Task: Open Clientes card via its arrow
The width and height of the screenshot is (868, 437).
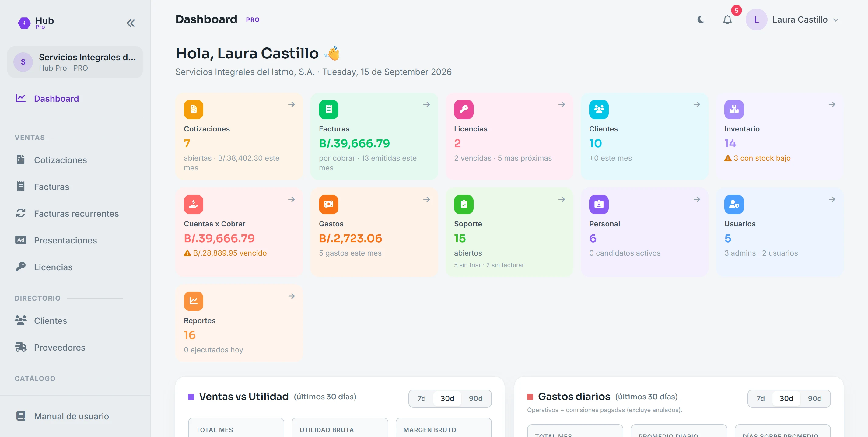Action: pos(697,104)
